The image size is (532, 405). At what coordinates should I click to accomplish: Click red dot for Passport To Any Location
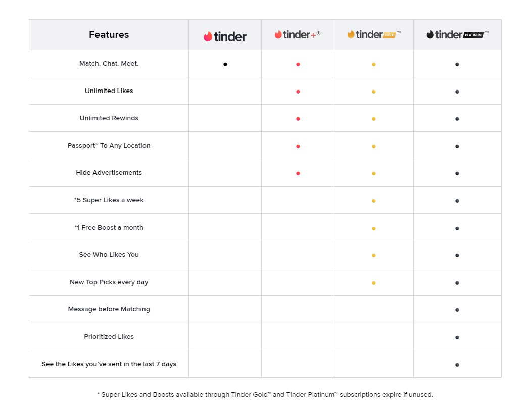click(298, 146)
